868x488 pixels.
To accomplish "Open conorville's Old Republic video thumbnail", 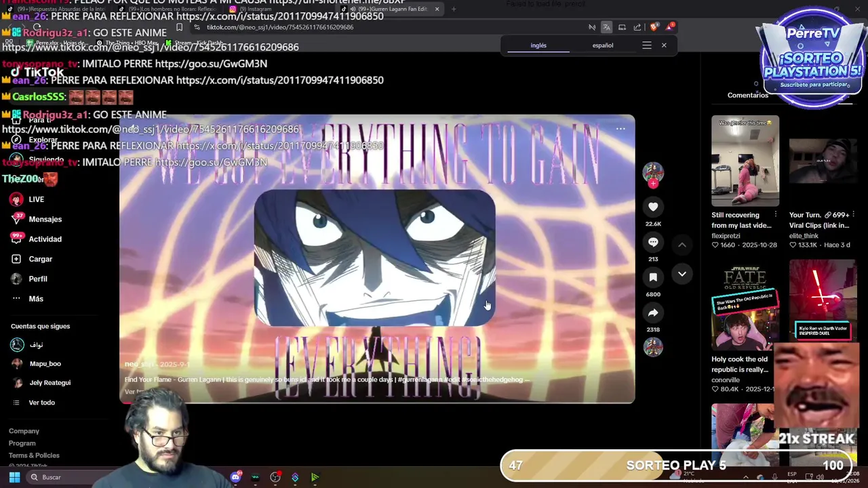I will coord(745,305).
